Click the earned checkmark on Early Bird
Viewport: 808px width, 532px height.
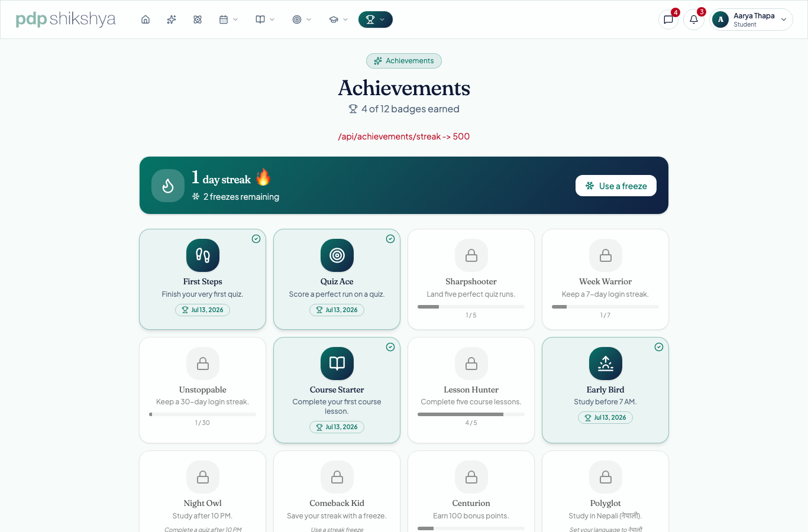pos(659,347)
